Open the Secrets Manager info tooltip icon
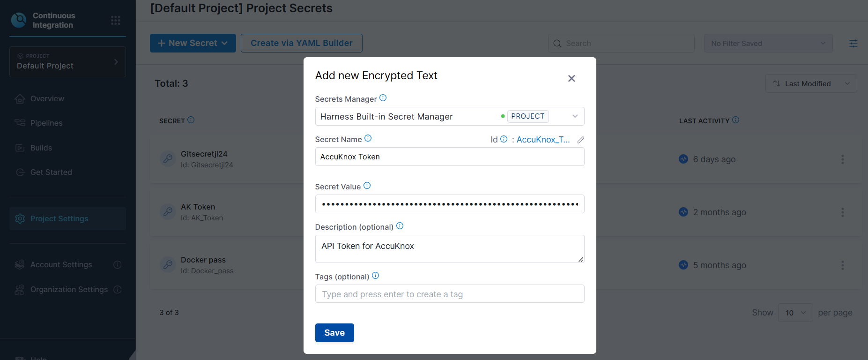868x360 pixels. 383,98
